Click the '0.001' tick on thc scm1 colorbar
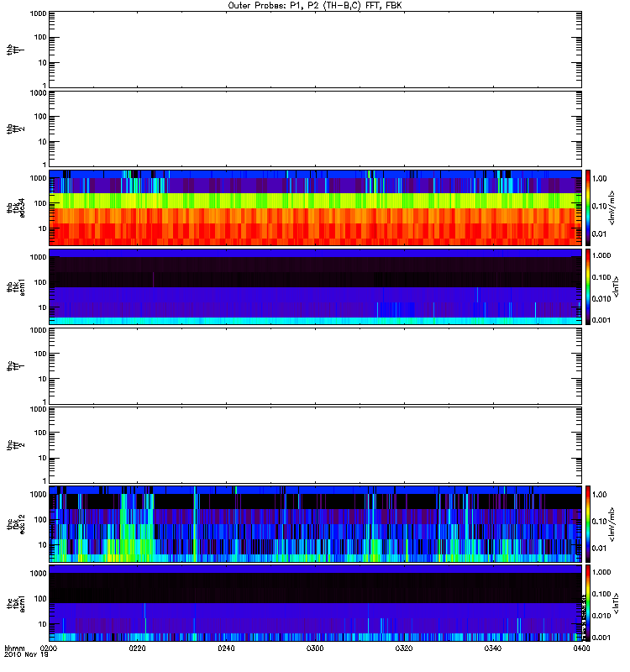This screenshot has width=630, height=672. pos(601,638)
